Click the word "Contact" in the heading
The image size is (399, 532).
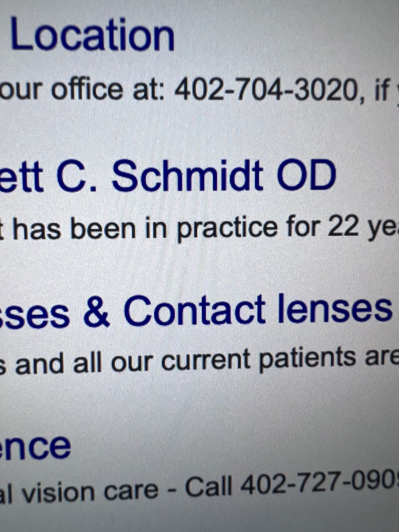194,310
